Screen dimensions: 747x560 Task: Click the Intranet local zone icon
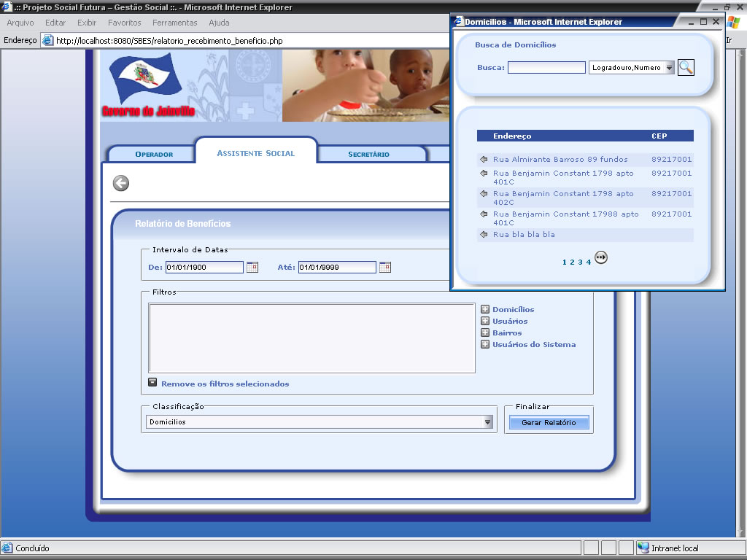click(643, 548)
